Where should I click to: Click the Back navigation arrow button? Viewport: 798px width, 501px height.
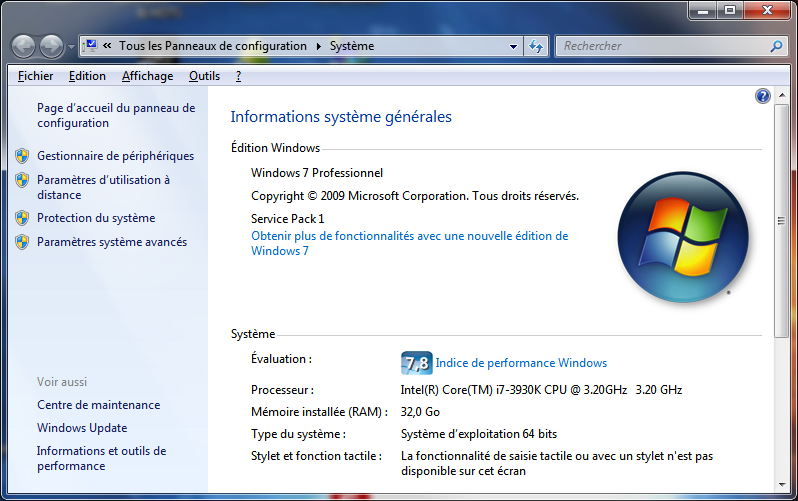tap(24, 46)
